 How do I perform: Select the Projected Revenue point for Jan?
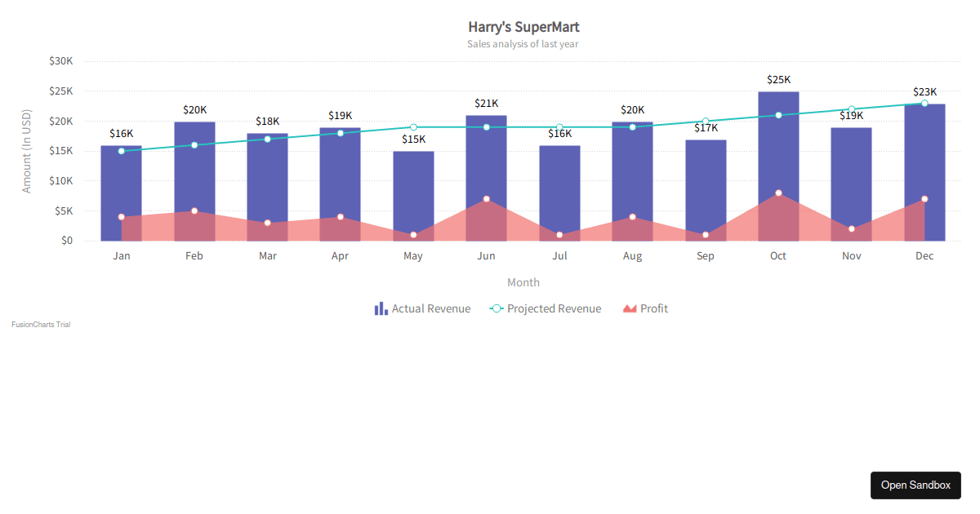(x=122, y=151)
